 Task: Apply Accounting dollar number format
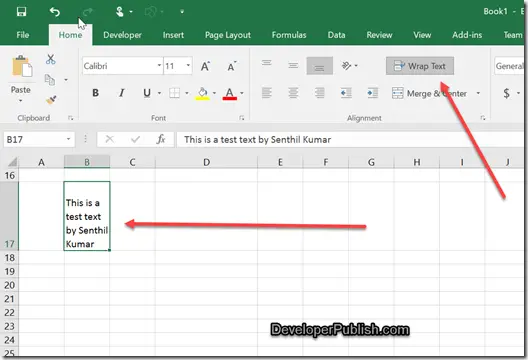[506, 93]
